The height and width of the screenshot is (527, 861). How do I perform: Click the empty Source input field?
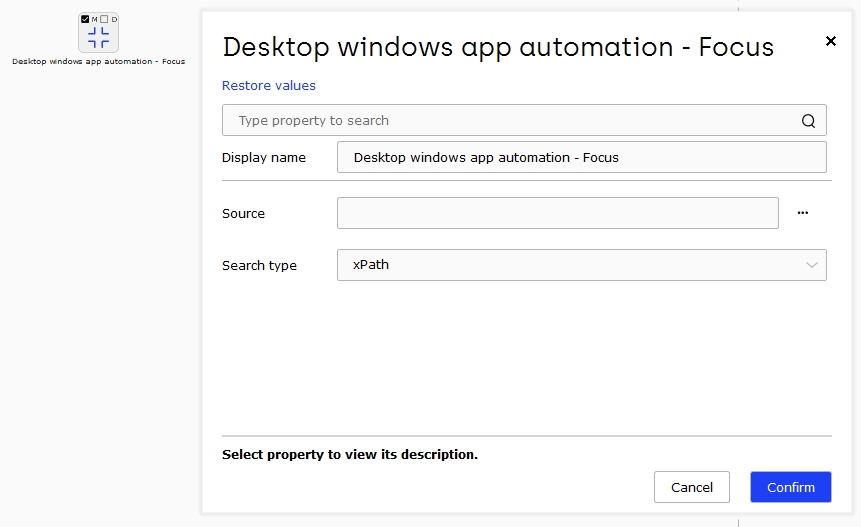click(x=557, y=213)
